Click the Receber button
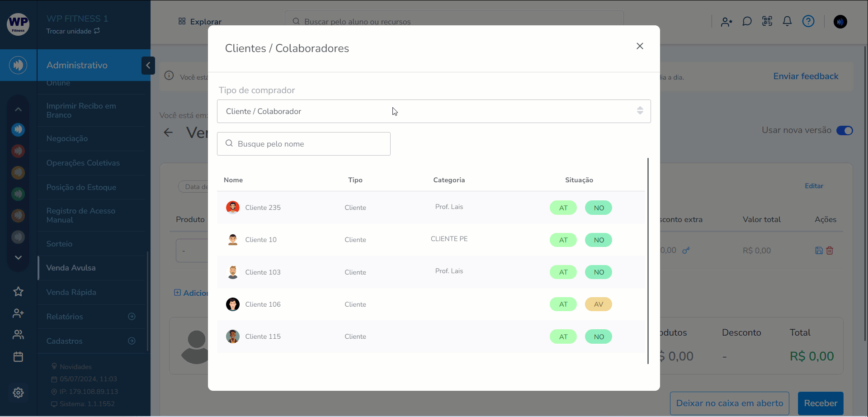The height and width of the screenshot is (417, 868). pos(820,403)
